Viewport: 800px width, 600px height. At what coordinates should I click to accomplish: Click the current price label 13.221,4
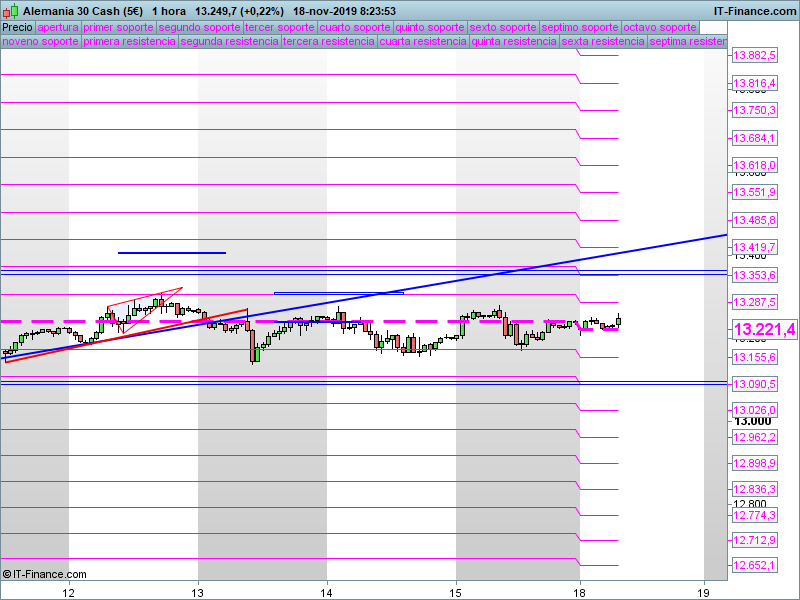(x=764, y=330)
